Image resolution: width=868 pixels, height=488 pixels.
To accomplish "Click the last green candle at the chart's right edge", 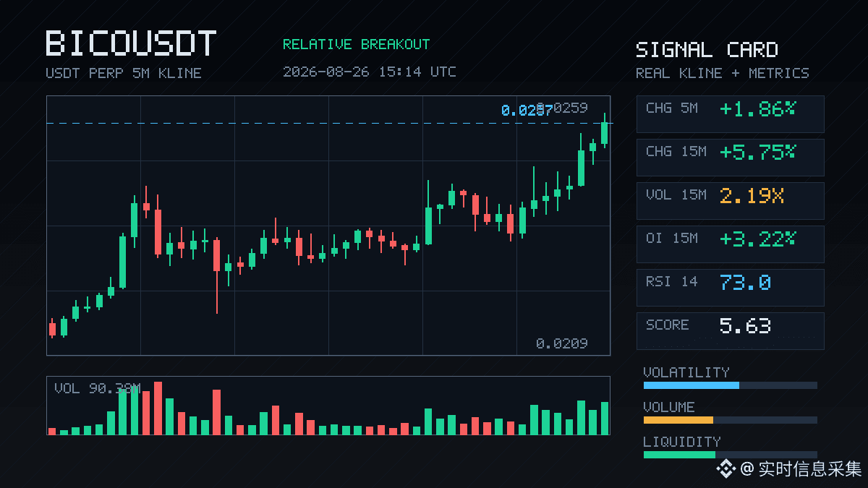I will 605,132.
